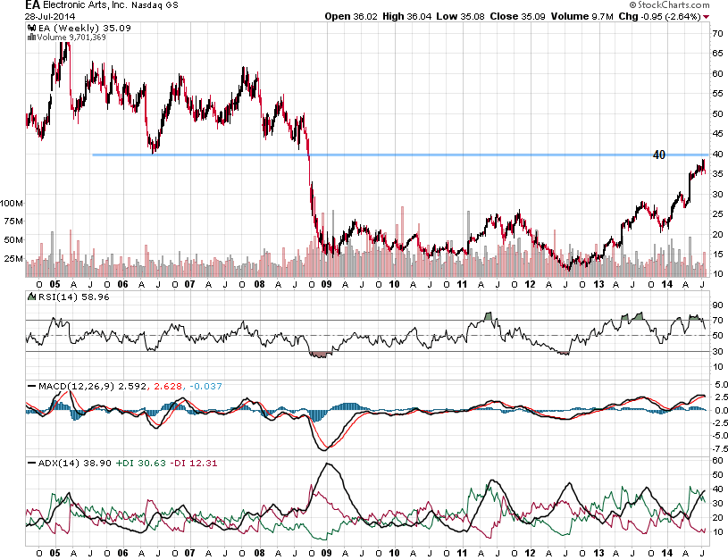Click the 'Volume 9,701,369' legend label
Image resolution: width=728 pixels, height=560 pixels.
pyautogui.click(x=71, y=38)
